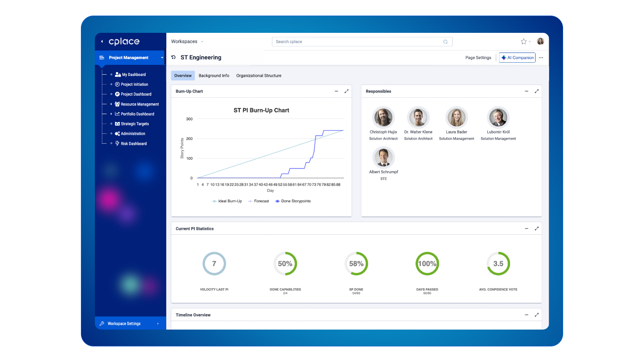Toggle Done Storypoints legend series
Viewport: 644px width, 362px height.
(293, 201)
